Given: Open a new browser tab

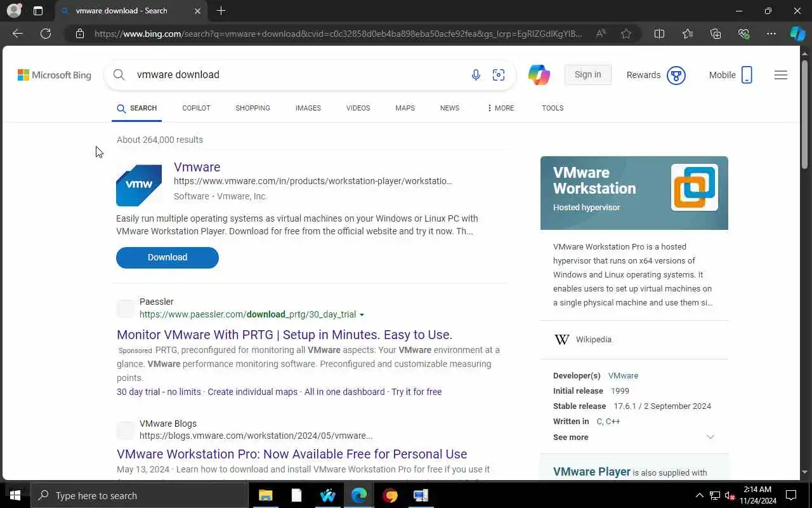Looking at the screenshot, I should click(x=221, y=11).
